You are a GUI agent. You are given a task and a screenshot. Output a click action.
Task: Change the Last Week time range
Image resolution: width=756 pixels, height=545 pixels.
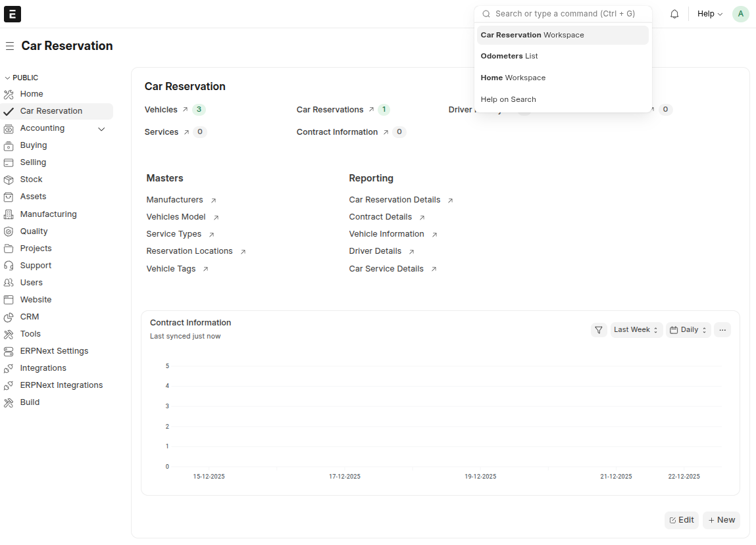[x=636, y=330]
